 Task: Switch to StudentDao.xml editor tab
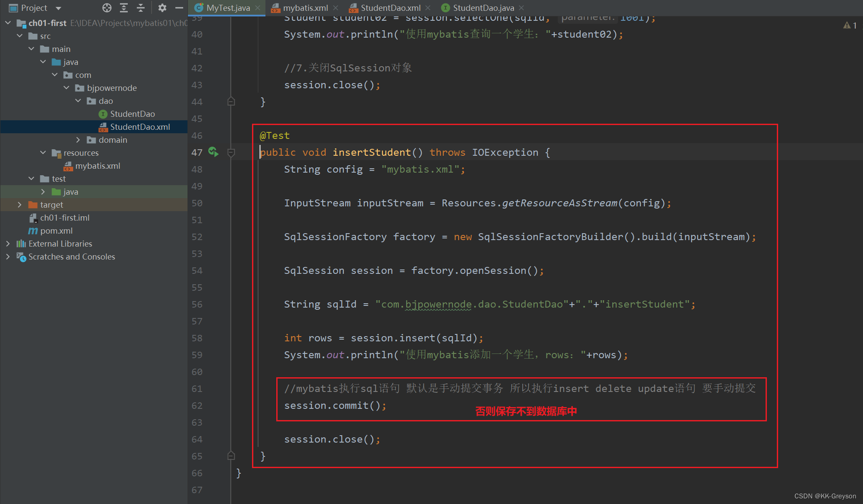pyautogui.click(x=391, y=8)
